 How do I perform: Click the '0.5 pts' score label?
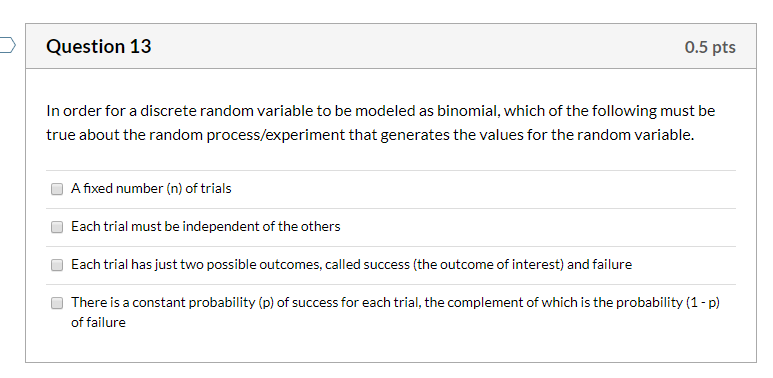coord(710,47)
